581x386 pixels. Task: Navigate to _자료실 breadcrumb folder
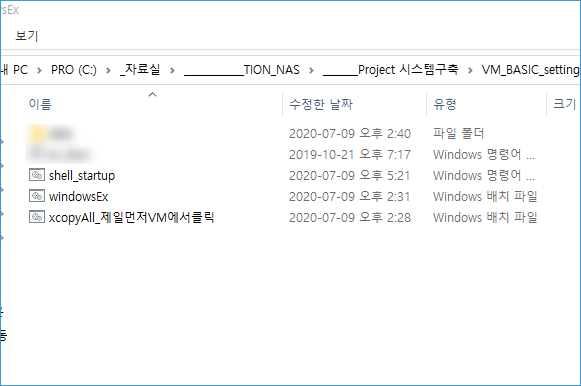pos(140,69)
